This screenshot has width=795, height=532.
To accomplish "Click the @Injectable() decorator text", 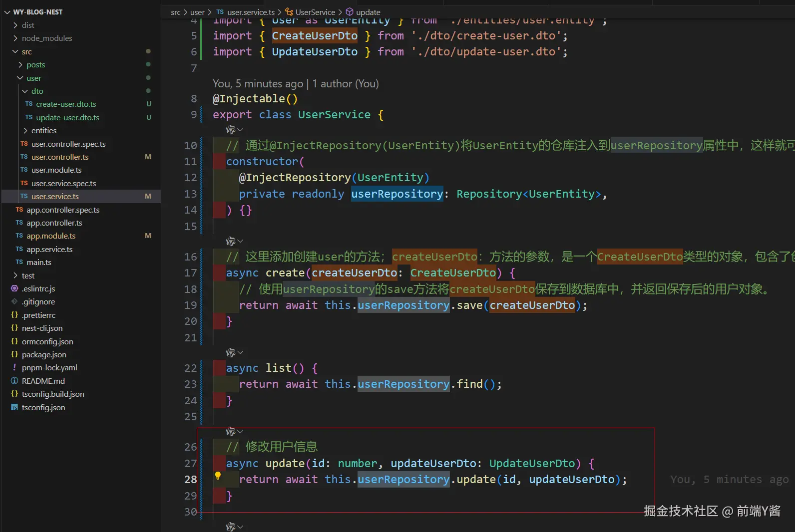I will point(255,99).
